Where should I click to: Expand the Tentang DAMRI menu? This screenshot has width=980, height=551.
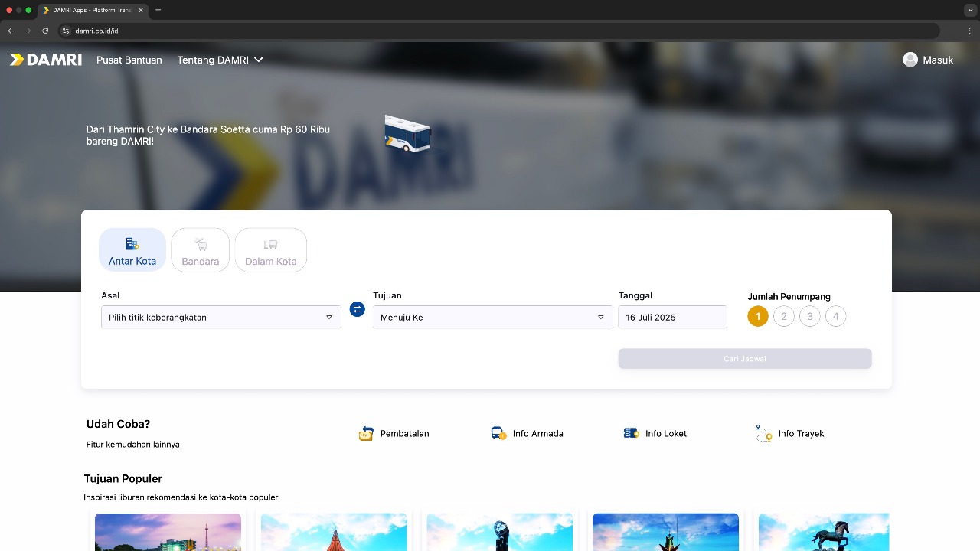click(220, 60)
